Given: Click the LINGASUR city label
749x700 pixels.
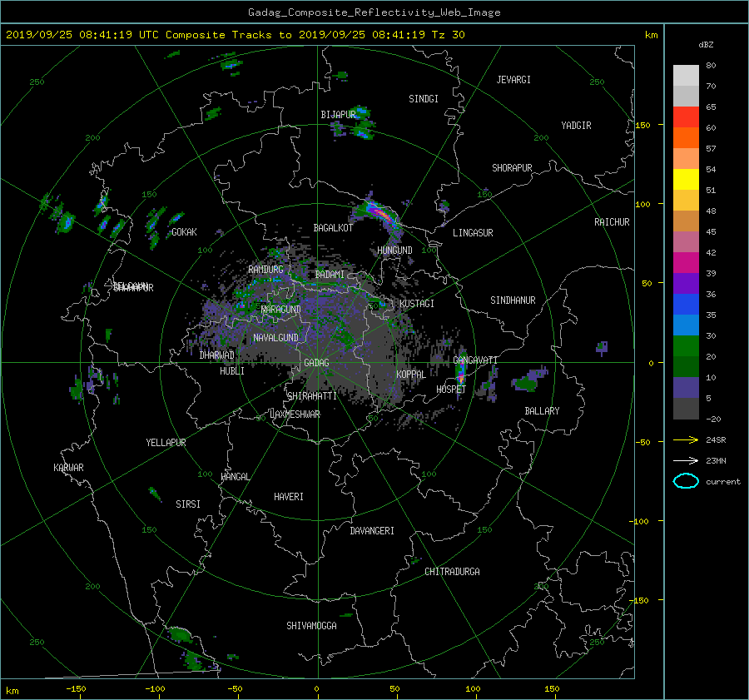Looking at the screenshot, I should pyautogui.click(x=473, y=233).
